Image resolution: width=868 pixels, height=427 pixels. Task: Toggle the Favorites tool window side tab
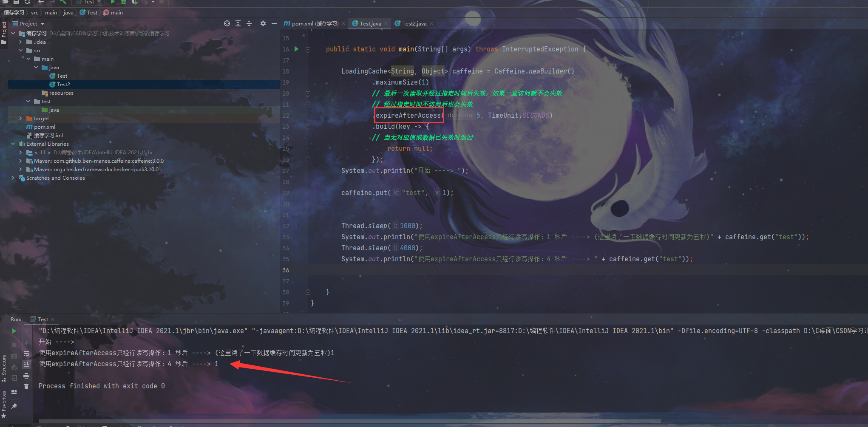click(x=4, y=404)
